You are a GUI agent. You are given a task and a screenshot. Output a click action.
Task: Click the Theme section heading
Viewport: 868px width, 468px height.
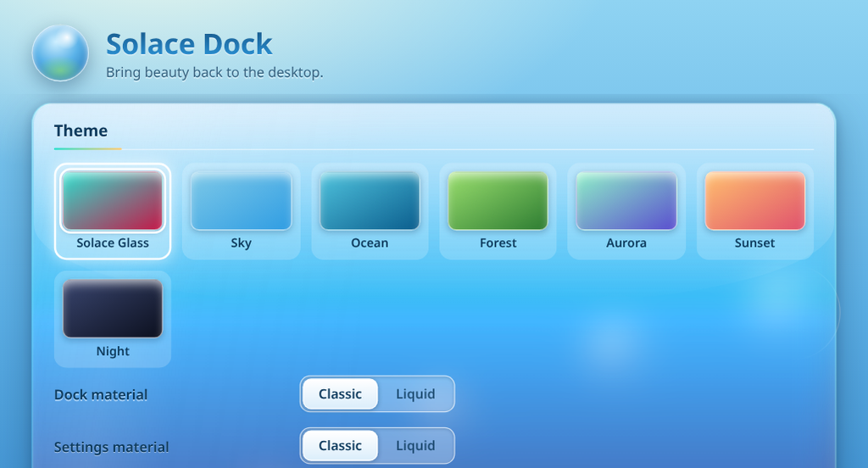tap(81, 131)
